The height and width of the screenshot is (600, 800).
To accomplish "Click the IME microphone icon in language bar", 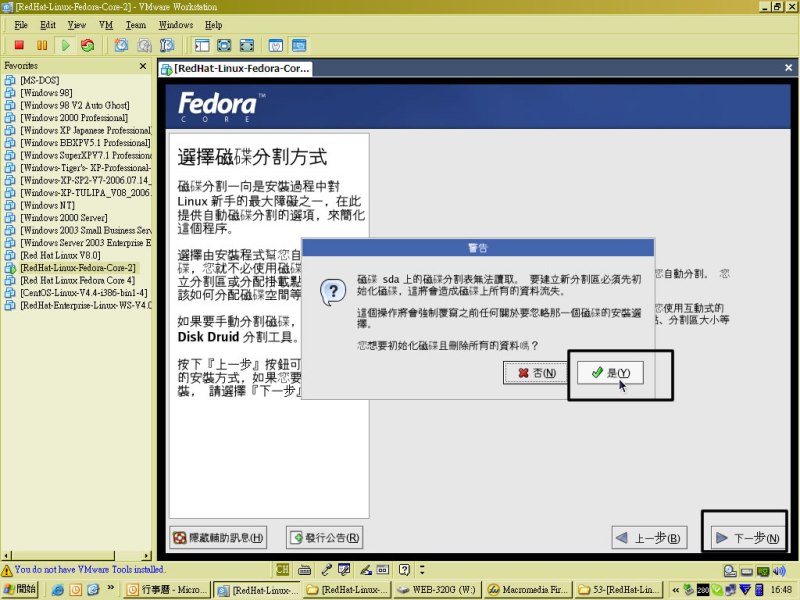I will click(327, 570).
